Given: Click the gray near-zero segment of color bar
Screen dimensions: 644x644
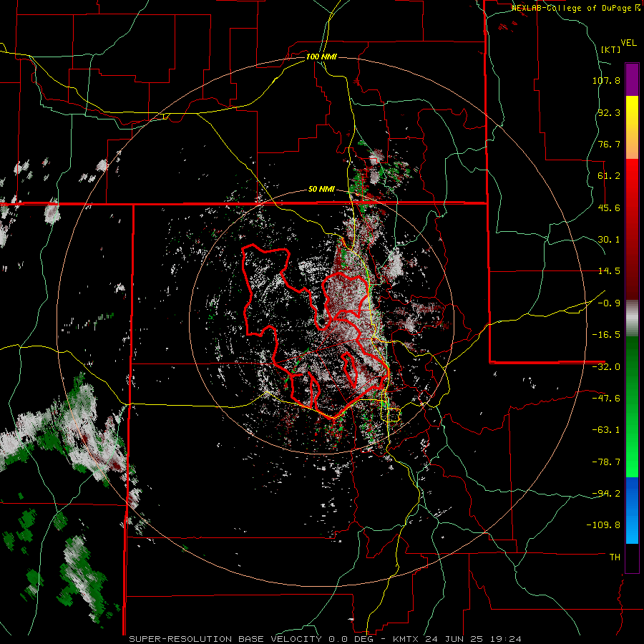Looking at the screenshot, I should [x=632, y=318].
